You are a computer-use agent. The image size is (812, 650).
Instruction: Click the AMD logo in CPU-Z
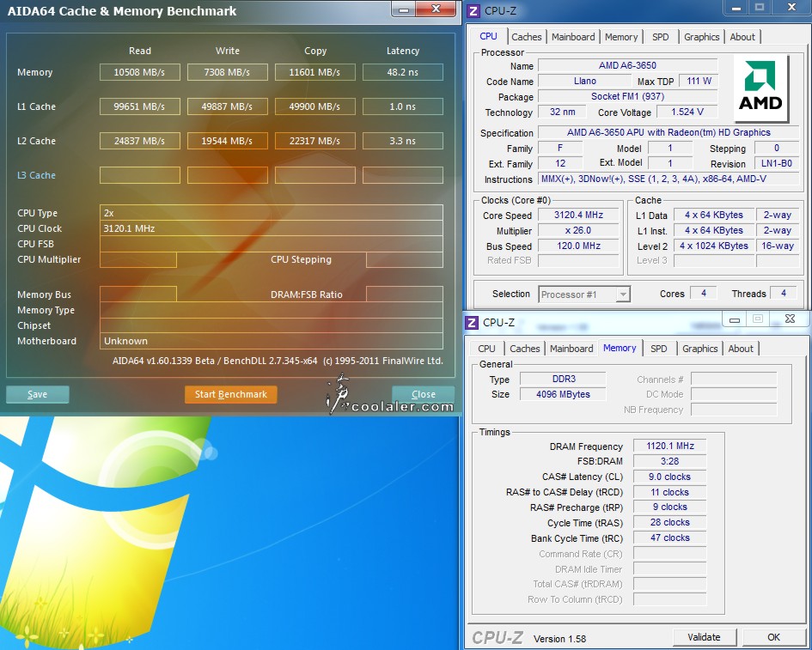coord(760,88)
